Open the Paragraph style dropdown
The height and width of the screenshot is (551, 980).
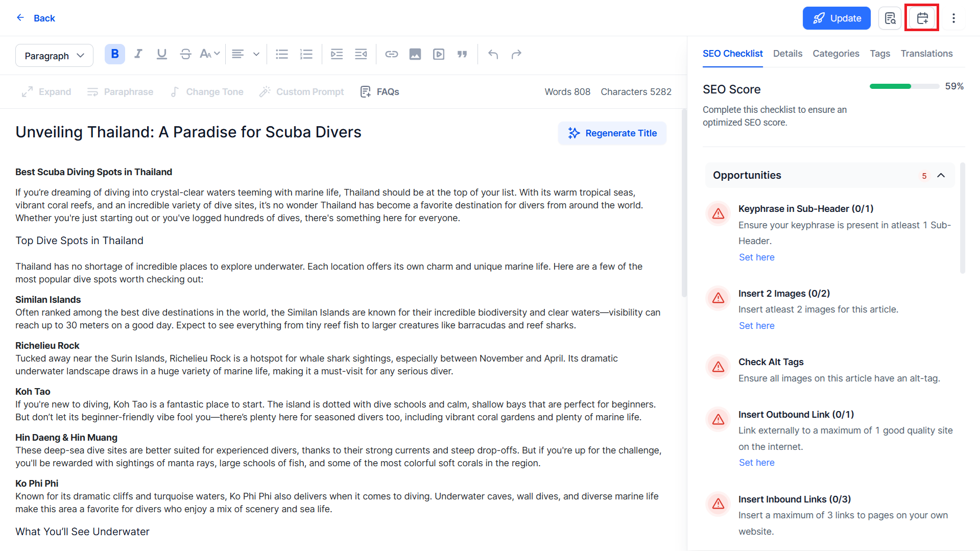54,55
